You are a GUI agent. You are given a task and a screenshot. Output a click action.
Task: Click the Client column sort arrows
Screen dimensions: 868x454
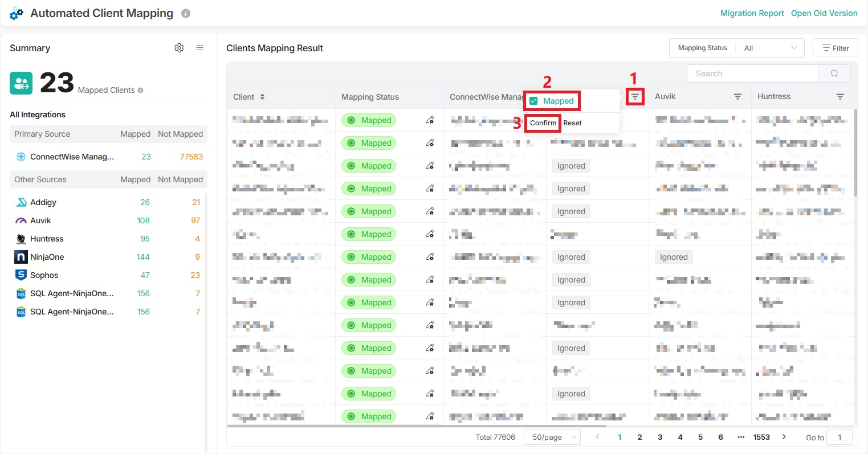262,97
